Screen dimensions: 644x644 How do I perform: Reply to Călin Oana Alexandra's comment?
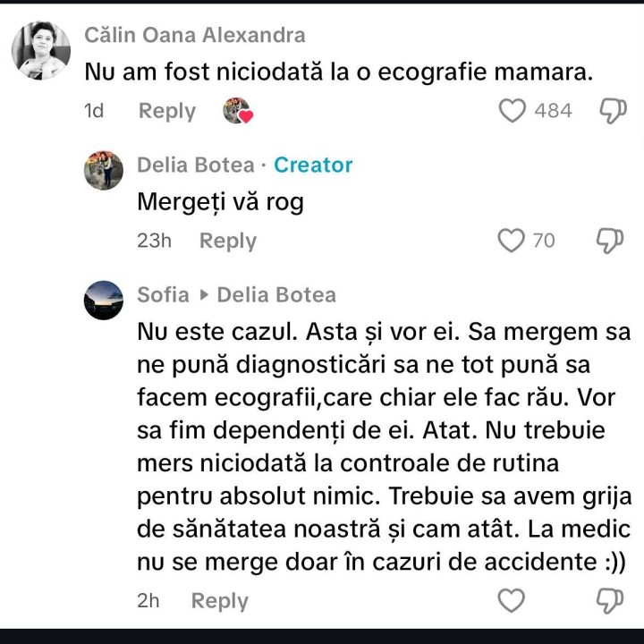166,111
